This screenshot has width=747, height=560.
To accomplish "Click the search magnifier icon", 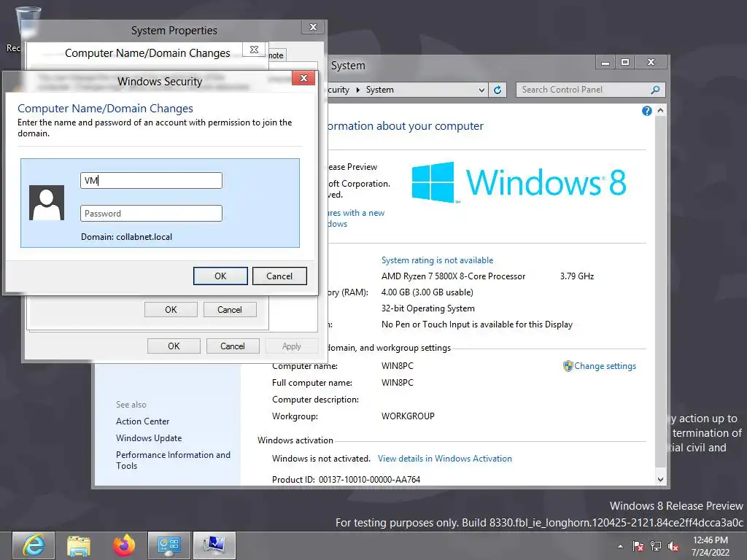I will point(656,90).
